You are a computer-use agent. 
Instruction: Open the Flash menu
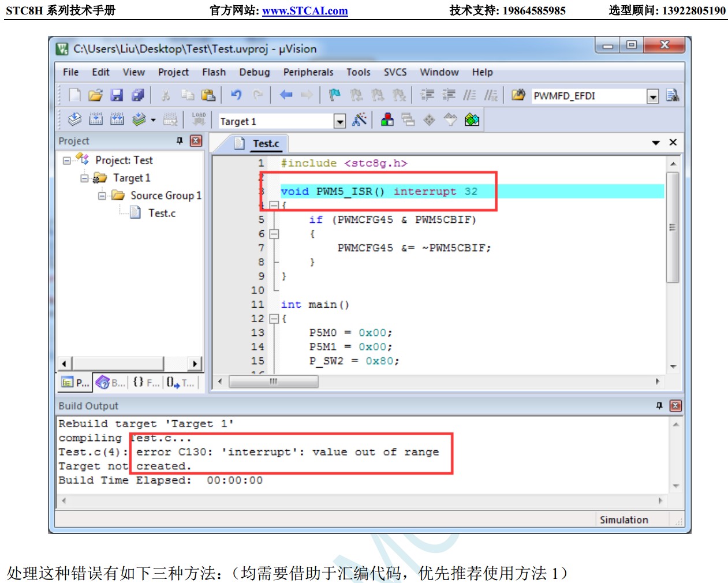coord(214,72)
